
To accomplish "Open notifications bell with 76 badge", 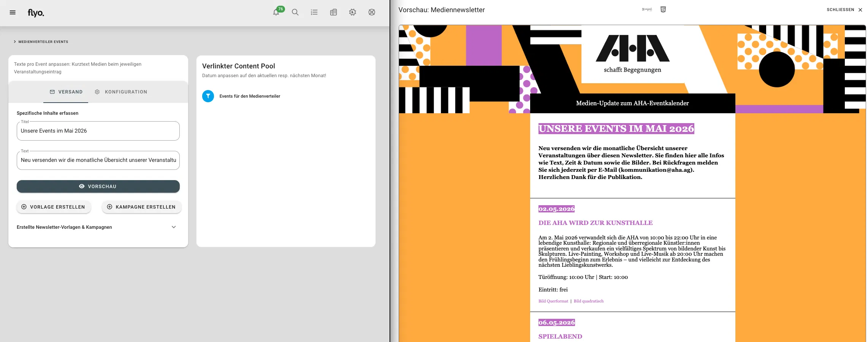I will point(276,12).
